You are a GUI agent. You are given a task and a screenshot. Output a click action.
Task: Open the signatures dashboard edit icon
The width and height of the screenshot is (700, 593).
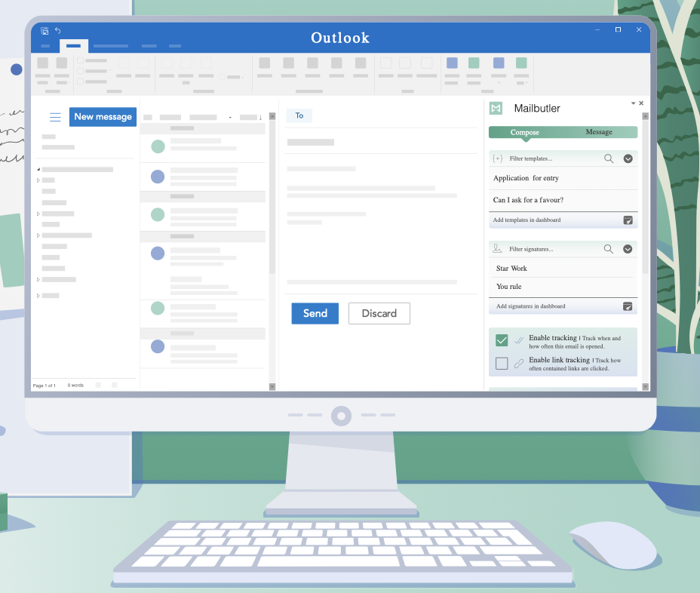(x=628, y=306)
